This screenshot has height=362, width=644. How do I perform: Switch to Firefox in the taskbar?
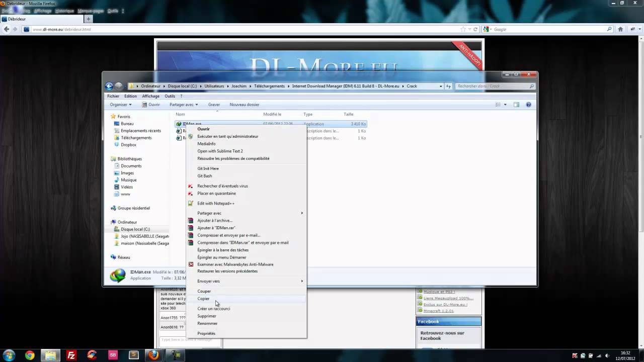coord(153,355)
